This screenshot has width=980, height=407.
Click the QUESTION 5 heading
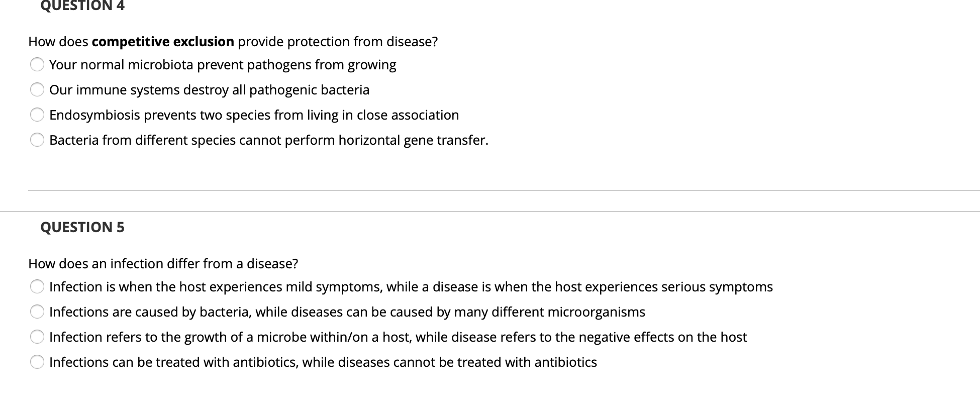pos(82,227)
